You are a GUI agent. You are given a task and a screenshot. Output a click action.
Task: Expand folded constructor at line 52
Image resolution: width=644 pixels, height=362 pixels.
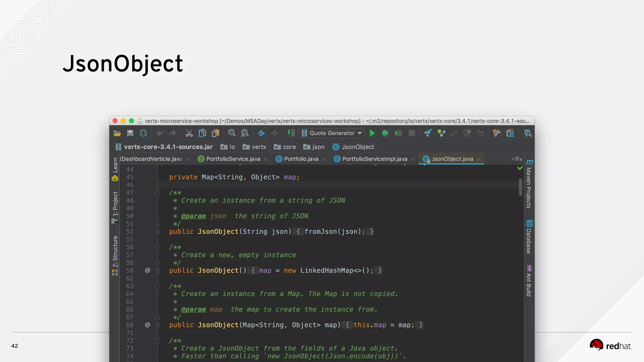point(158,232)
